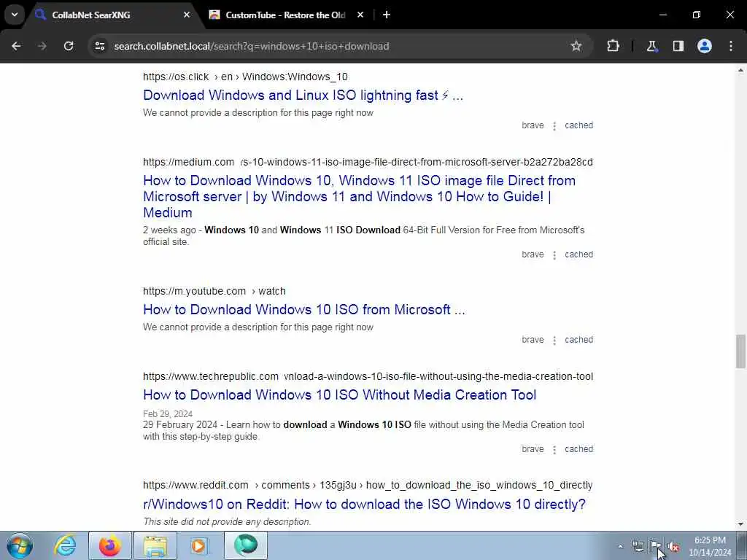
Task: Open Firefox from the taskbar
Action: click(110, 545)
